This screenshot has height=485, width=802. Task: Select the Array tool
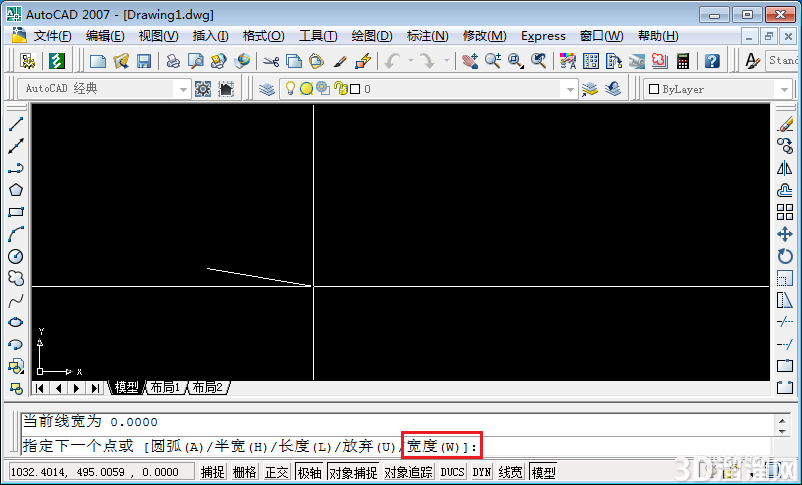pos(785,212)
